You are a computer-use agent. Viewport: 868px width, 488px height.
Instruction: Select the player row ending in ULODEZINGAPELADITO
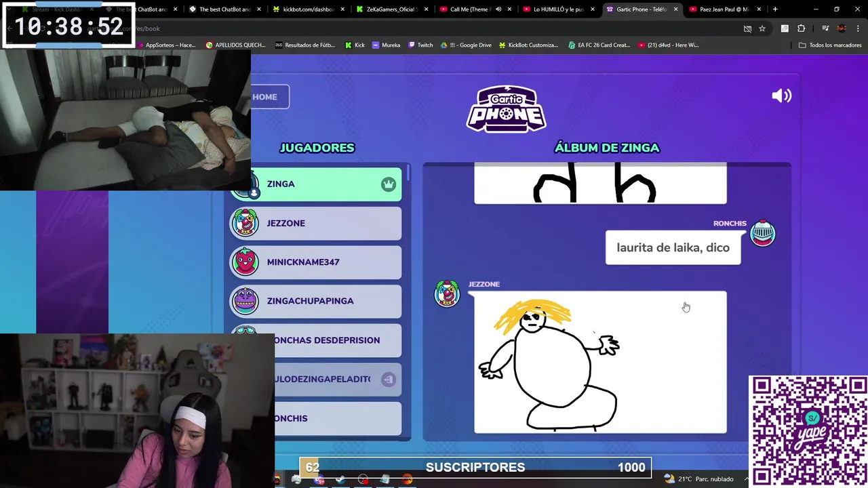(x=338, y=379)
